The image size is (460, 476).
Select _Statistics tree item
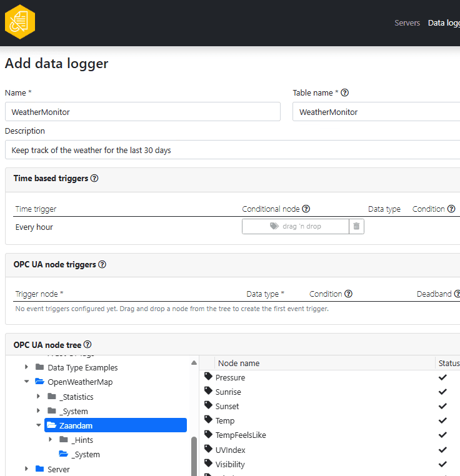click(76, 397)
